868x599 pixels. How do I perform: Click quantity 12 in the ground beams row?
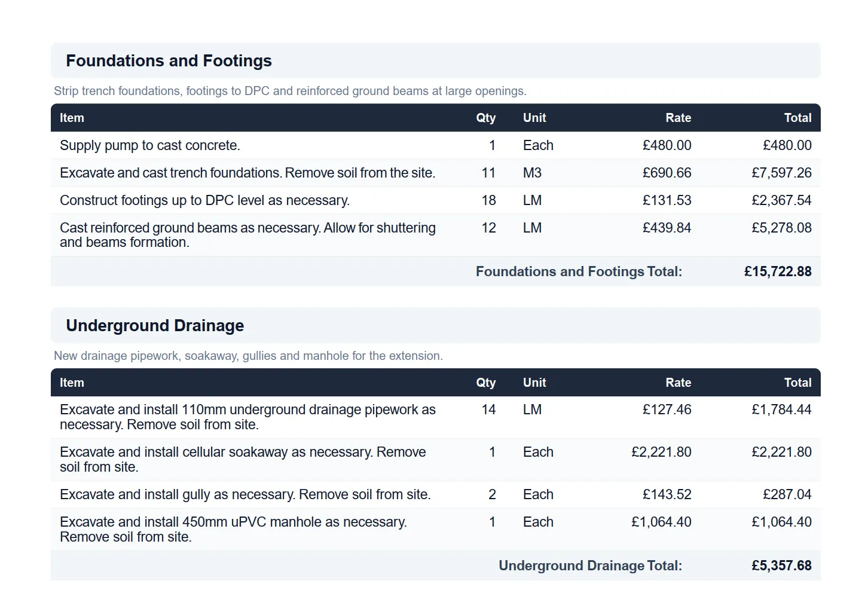click(x=488, y=228)
